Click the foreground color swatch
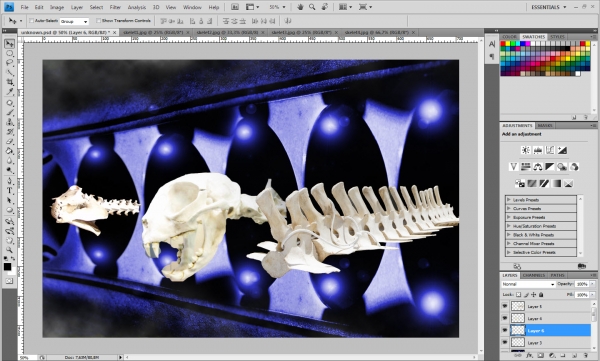The height and width of the screenshot is (361, 600). 7,266
